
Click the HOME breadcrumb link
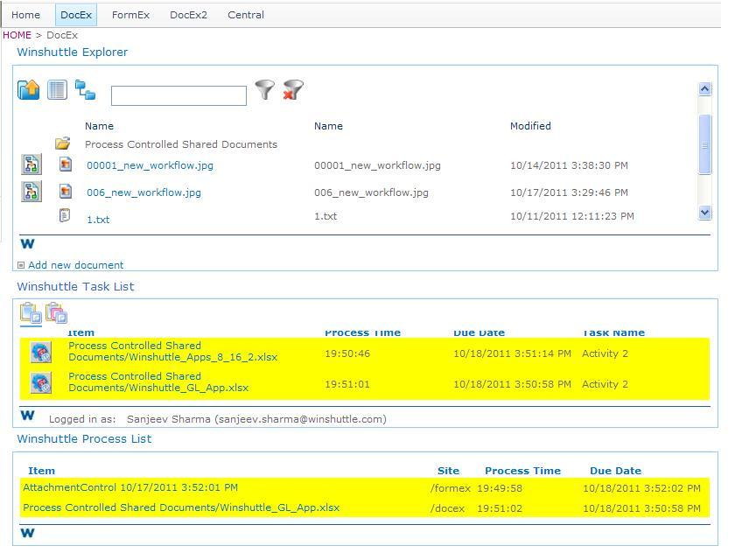[17, 34]
